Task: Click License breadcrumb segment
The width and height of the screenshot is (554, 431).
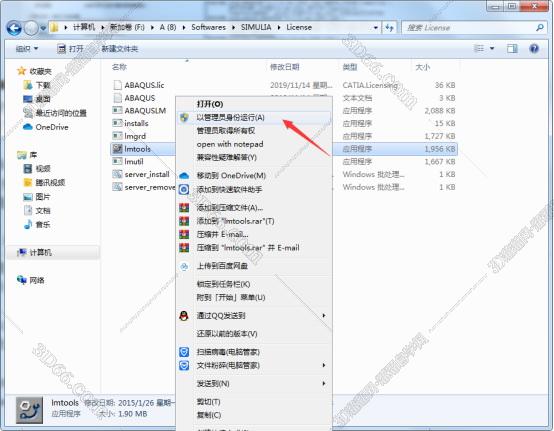Action: tap(299, 27)
